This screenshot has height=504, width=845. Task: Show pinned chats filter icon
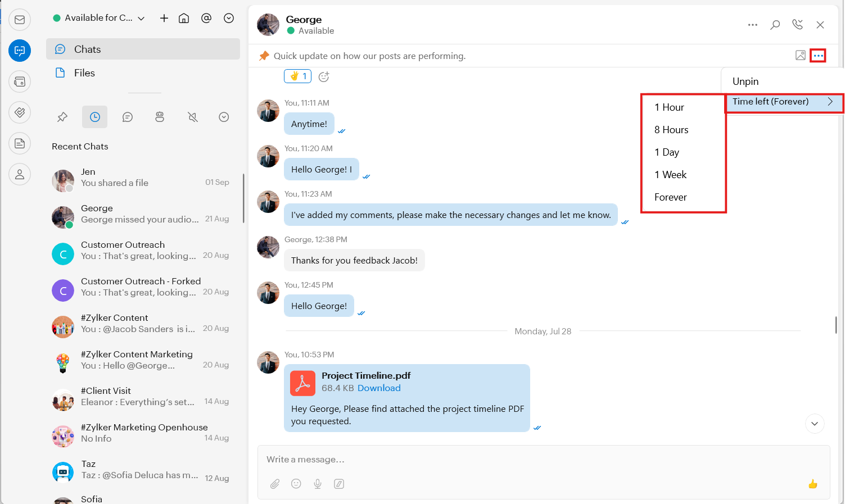62,117
